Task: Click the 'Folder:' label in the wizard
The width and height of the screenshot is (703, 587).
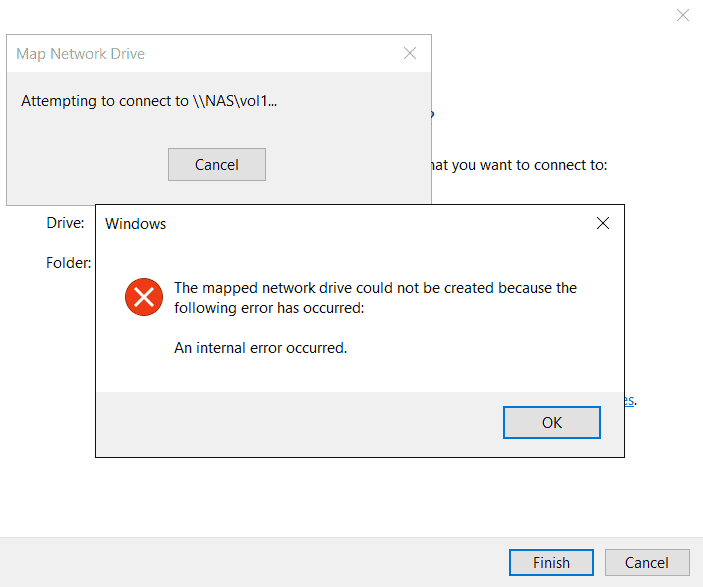Action: pyautogui.click(x=69, y=263)
